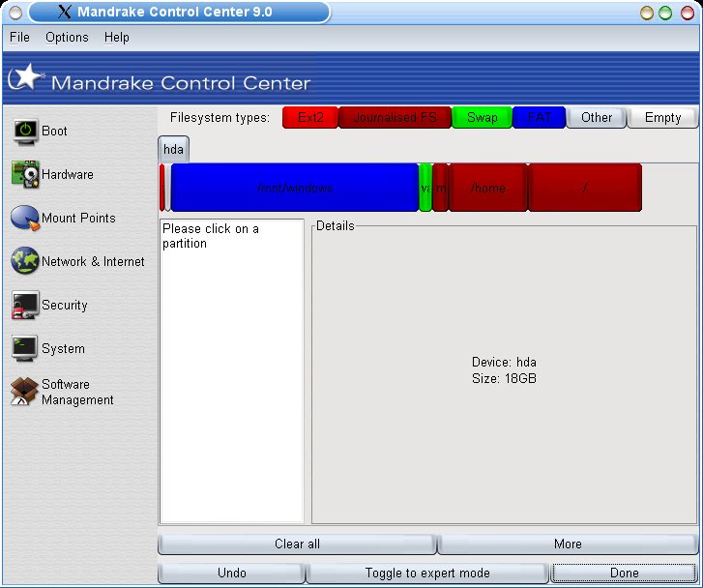Click the Clear all button
The height and width of the screenshot is (588, 703).
tap(297, 544)
